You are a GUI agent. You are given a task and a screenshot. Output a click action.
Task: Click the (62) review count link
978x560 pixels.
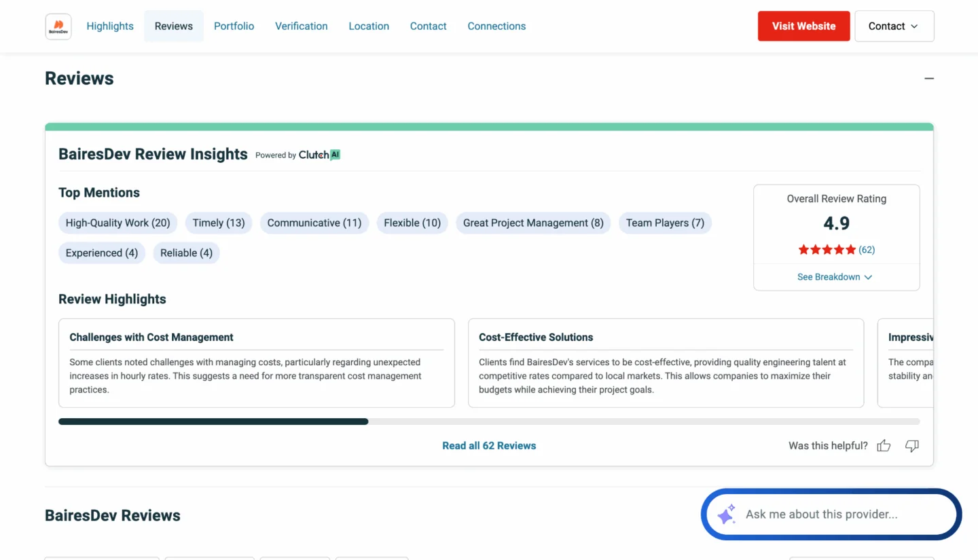[867, 250]
